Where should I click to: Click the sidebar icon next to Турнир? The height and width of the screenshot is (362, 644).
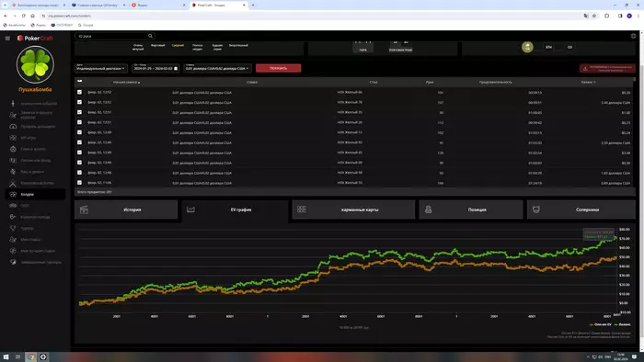(13, 228)
